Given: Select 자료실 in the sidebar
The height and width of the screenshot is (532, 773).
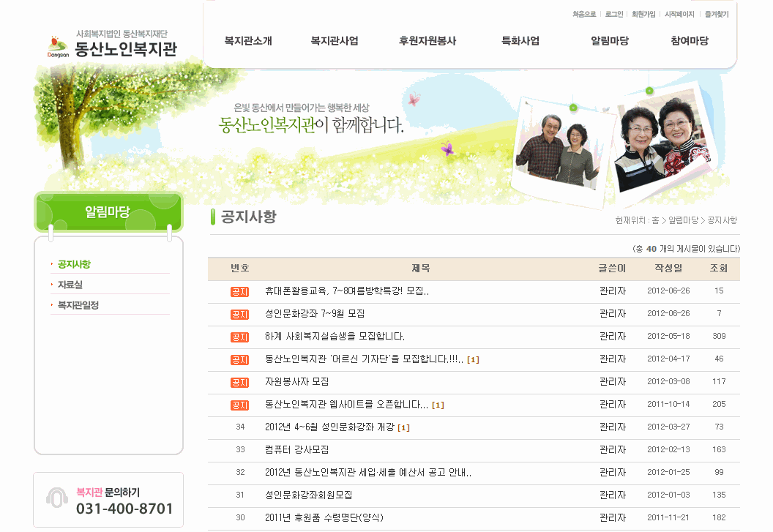Looking at the screenshot, I should [x=70, y=285].
